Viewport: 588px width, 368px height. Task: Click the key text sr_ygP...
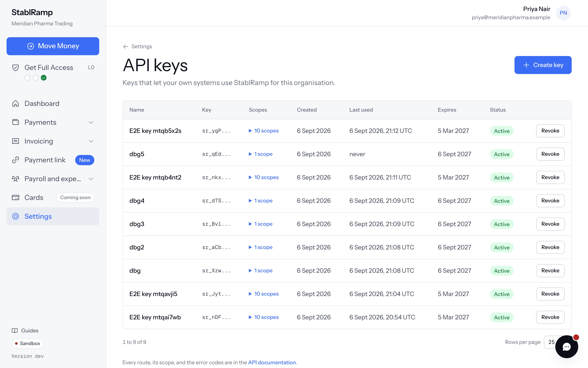tap(216, 131)
